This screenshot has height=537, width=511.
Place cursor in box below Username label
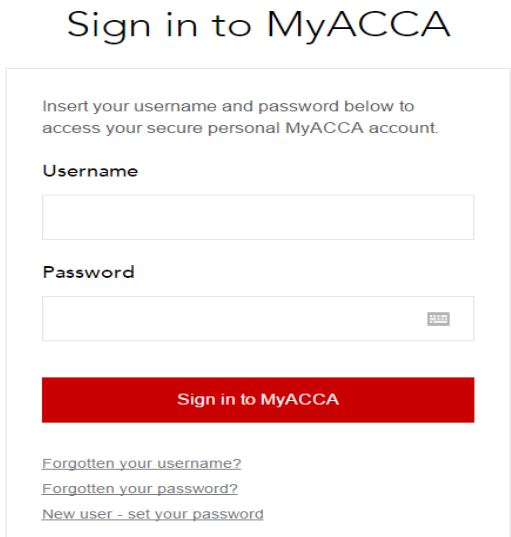[x=258, y=217]
